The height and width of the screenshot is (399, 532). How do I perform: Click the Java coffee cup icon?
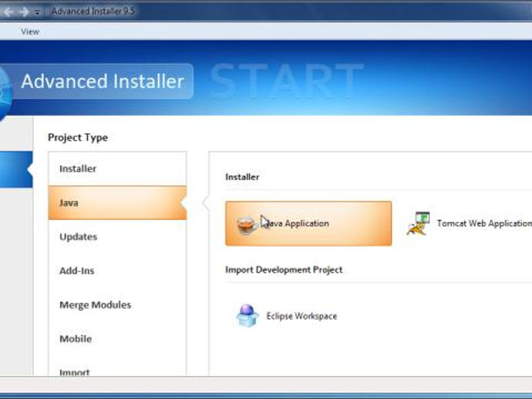[246, 225]
